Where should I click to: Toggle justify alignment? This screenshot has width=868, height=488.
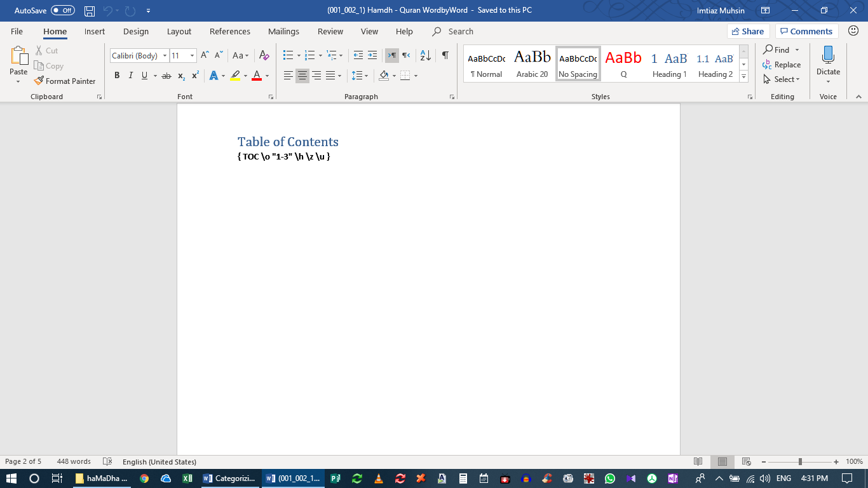click(x=330, y=76)
